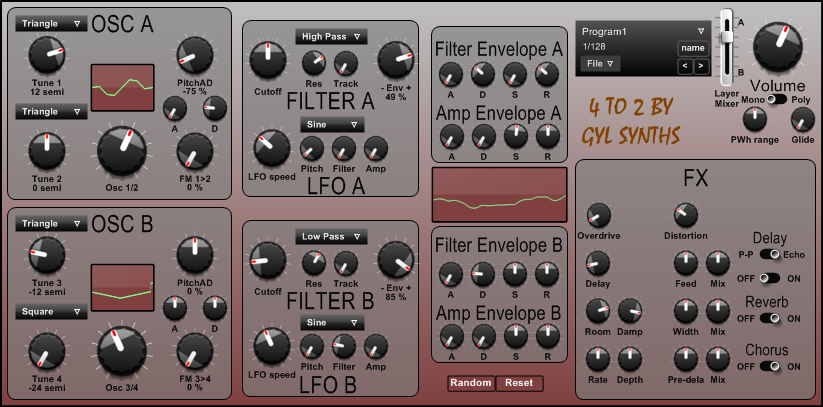
Task: Click the Filter A Cutoff knob
Action: (x=267, y=60)
